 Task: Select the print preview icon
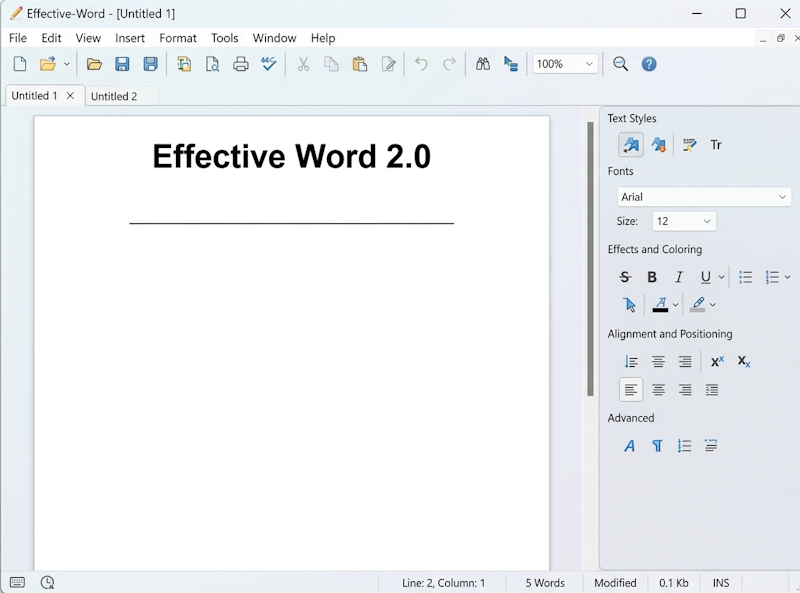click(x=212, y=63)
